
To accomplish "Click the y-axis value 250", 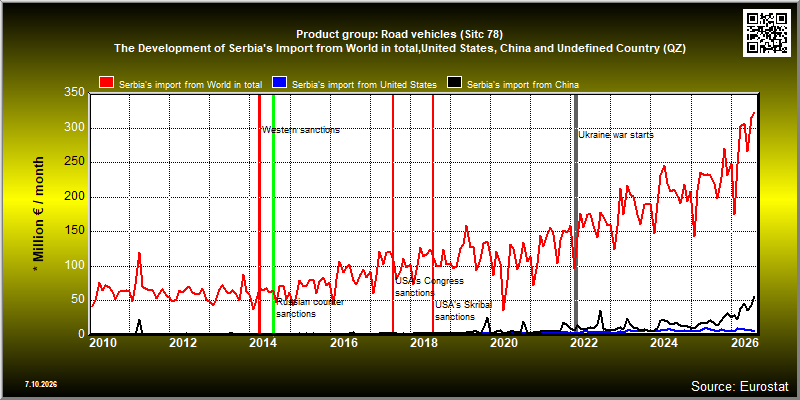I will 74,162.
